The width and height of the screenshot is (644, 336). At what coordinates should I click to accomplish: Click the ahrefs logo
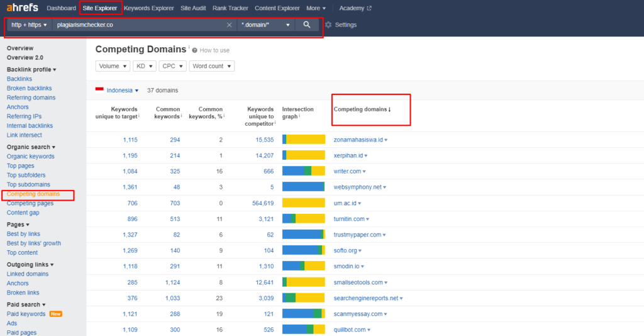[x=22, y=8]
